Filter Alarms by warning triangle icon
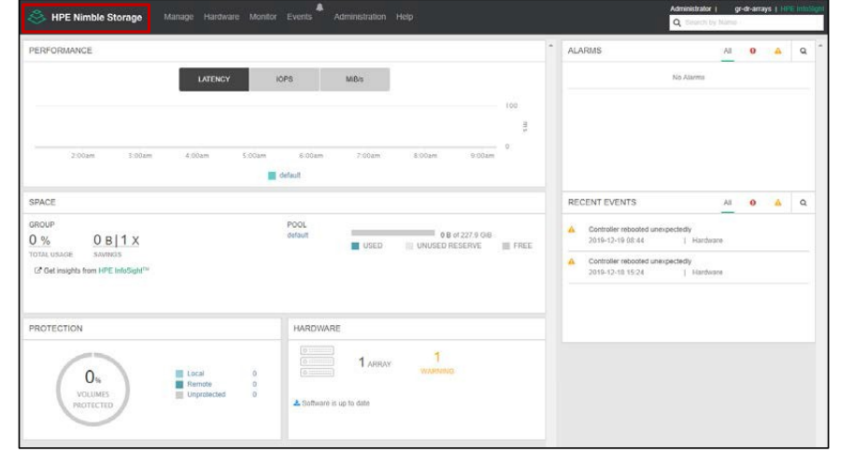 pos(777,51)
